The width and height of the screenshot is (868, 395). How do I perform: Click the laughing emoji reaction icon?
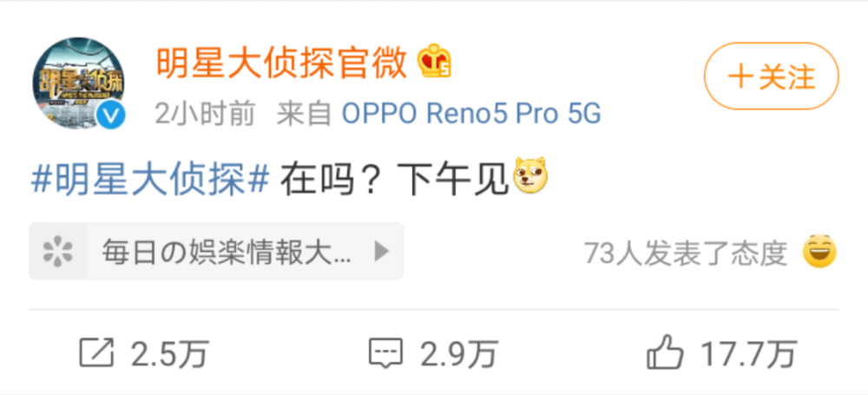coord(820,252)
